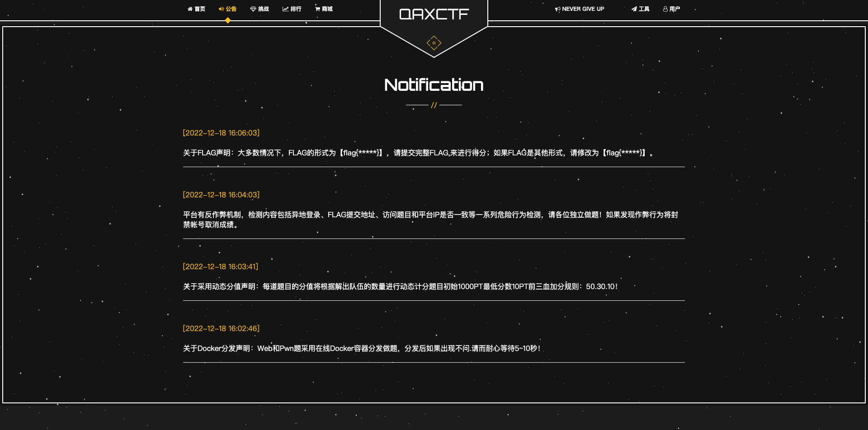Image resolution: width=868 pixels, height=430 pixels.
Task: Open the 首页 home menu item
Action: 199,9
